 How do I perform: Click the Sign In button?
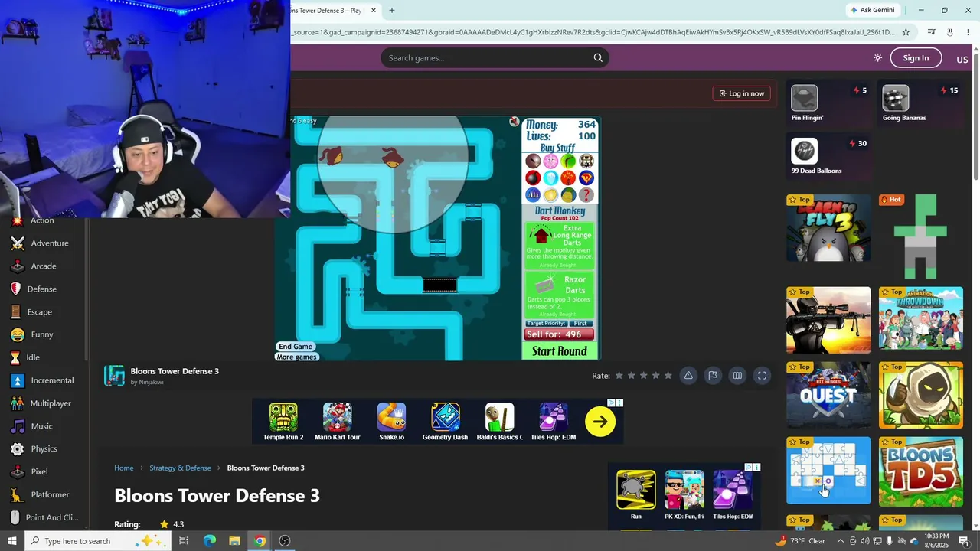coord(916,58)
